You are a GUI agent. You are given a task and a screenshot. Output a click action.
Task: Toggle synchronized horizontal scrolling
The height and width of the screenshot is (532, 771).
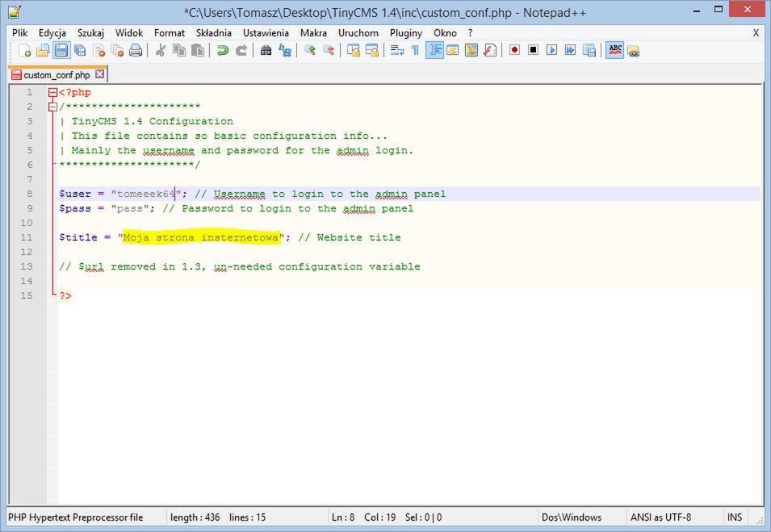pos(371,50)
